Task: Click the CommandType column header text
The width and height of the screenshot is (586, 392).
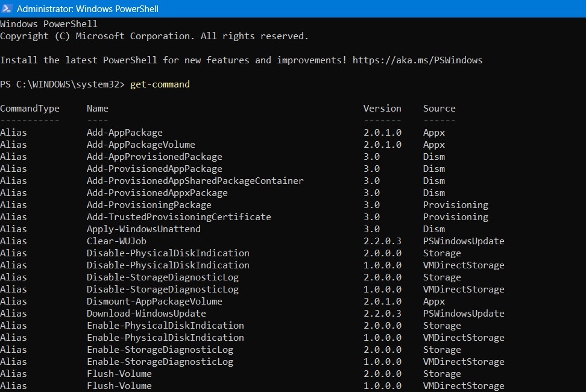Action: click(30, 108)
